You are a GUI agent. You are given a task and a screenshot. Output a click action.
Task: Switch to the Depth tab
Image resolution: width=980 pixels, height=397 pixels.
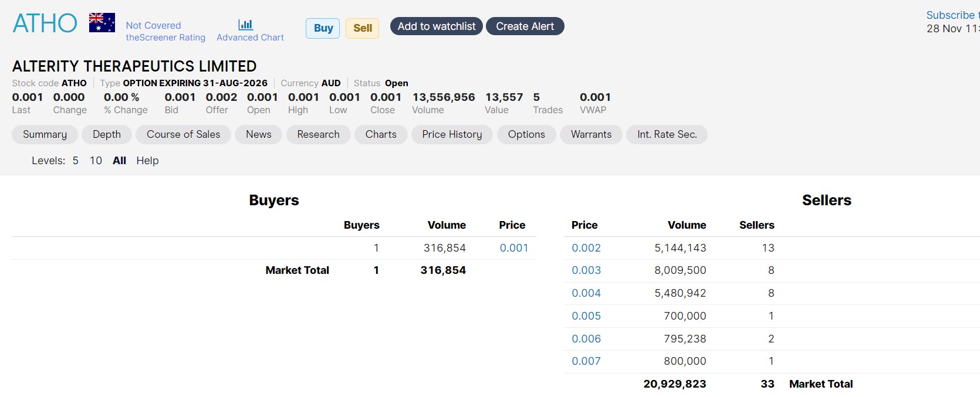(107, 134)
